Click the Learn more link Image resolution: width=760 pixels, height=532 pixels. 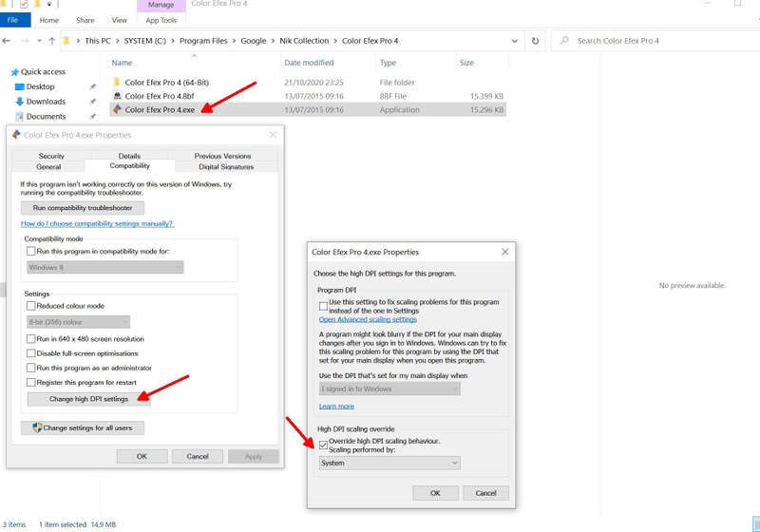point(336,406)
